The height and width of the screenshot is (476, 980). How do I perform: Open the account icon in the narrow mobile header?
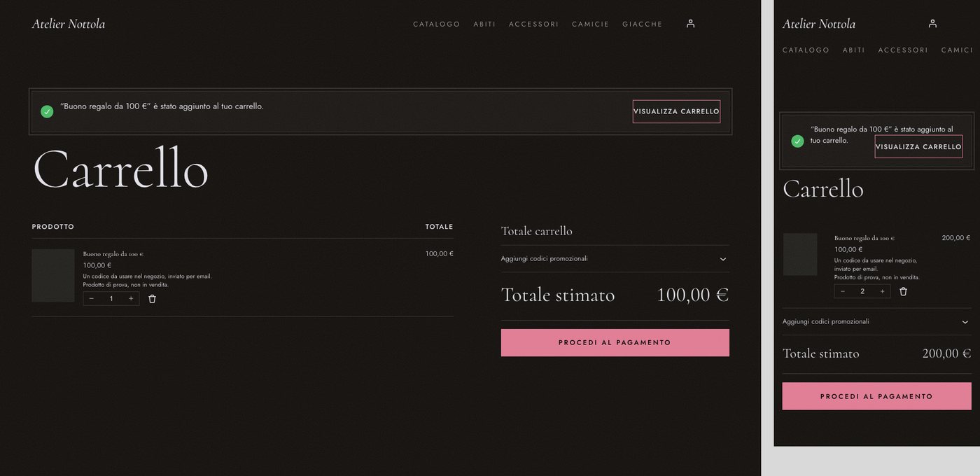932,24
